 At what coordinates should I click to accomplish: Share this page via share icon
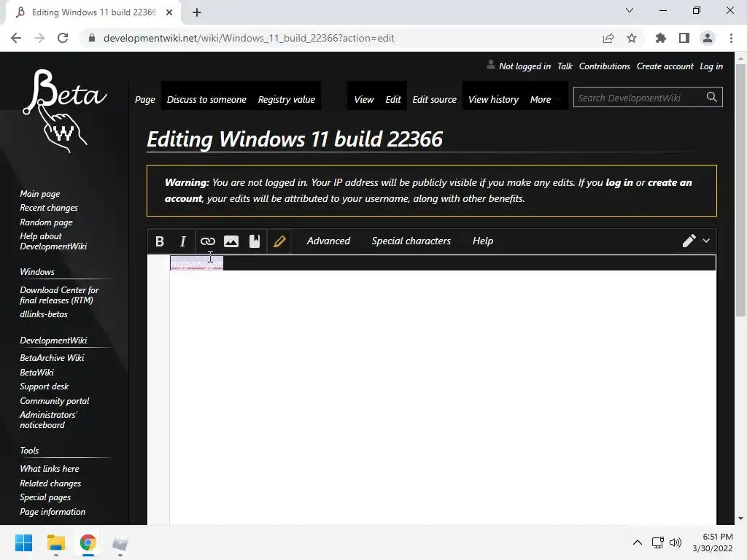click(x=608, y=38)
